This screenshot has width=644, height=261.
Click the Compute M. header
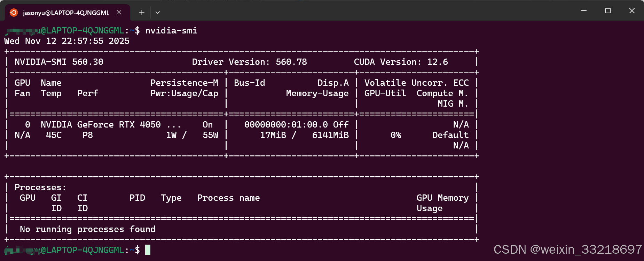coord(443,93)
